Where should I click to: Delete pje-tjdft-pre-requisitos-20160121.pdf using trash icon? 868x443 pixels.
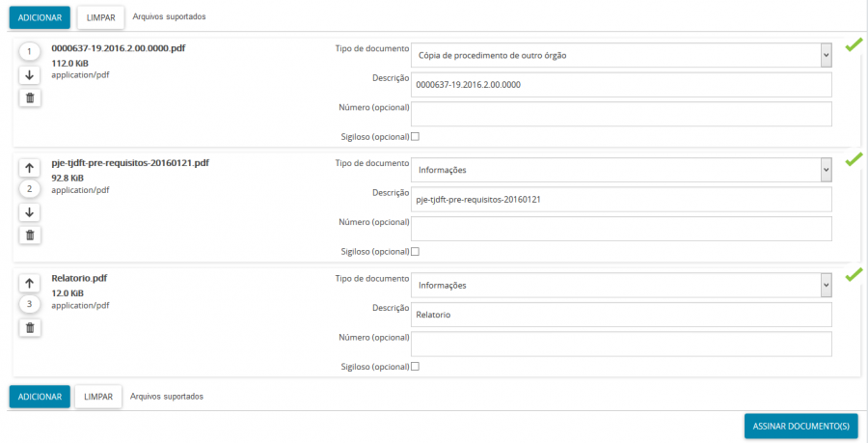point(30,235)
